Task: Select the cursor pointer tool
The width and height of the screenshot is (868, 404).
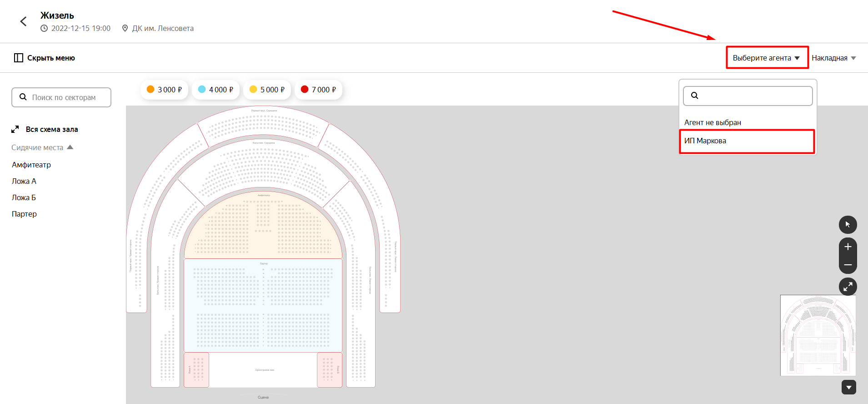Action: (x=848, y=224)
